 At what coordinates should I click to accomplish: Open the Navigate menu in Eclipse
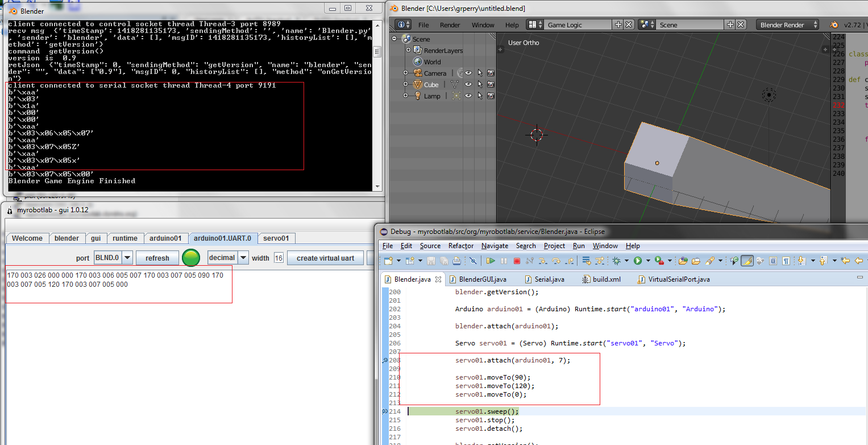495,246
